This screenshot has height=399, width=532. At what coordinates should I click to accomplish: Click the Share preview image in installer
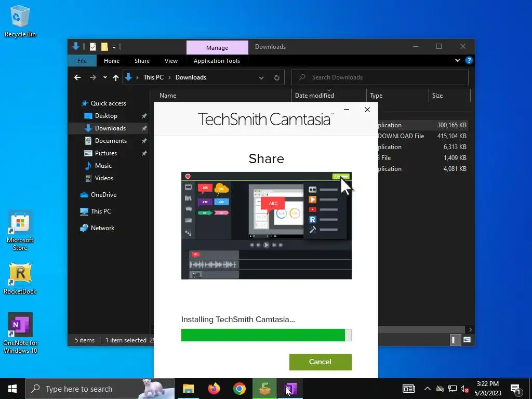[x=267, y=225]
